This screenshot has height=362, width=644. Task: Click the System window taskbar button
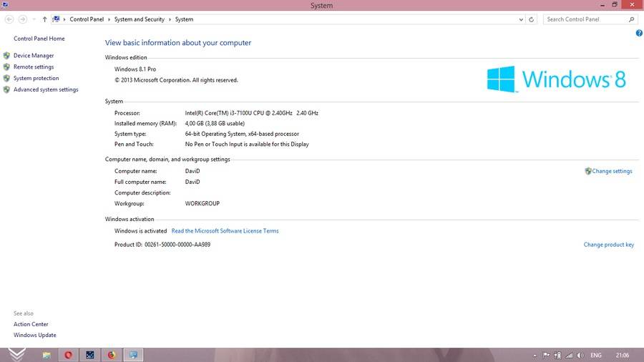pyautogui.click(x=133, y=355)
